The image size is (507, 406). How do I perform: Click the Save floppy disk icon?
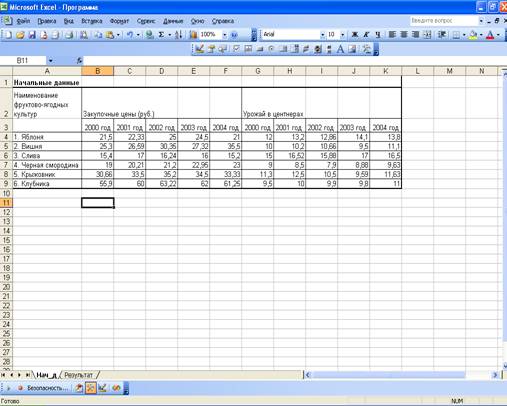click(32, 34)
